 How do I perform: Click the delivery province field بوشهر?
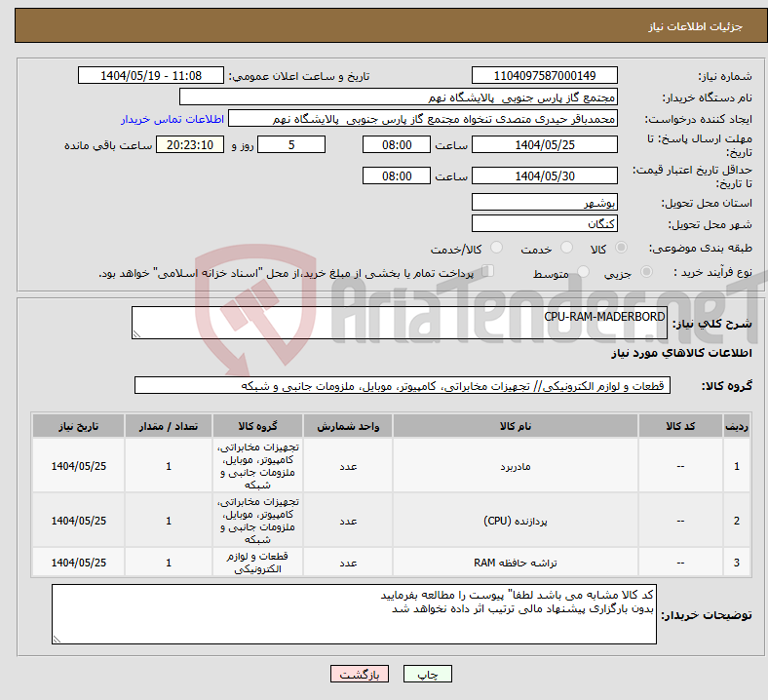(544, 202)
